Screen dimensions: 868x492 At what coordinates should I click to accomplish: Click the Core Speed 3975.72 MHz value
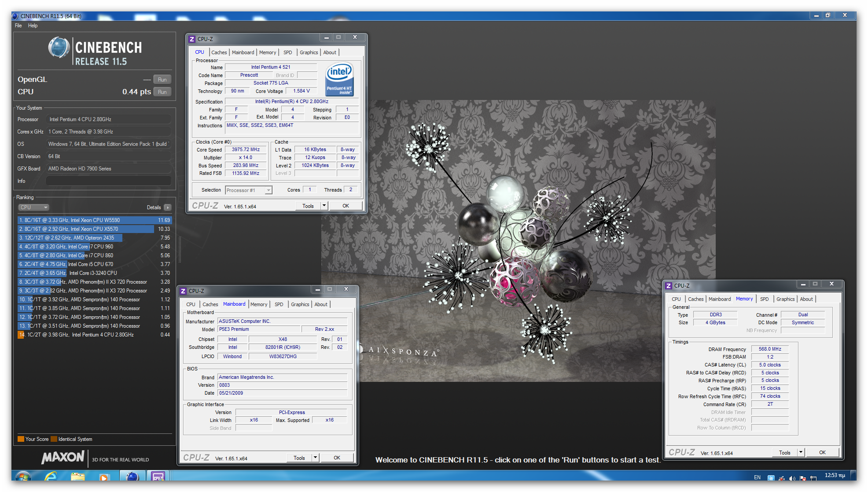[x=246, y=150]
